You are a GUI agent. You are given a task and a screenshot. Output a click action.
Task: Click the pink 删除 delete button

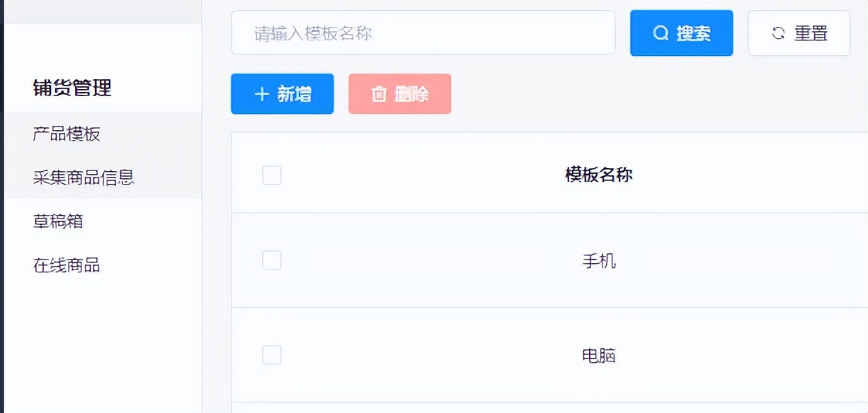point(399,93)
